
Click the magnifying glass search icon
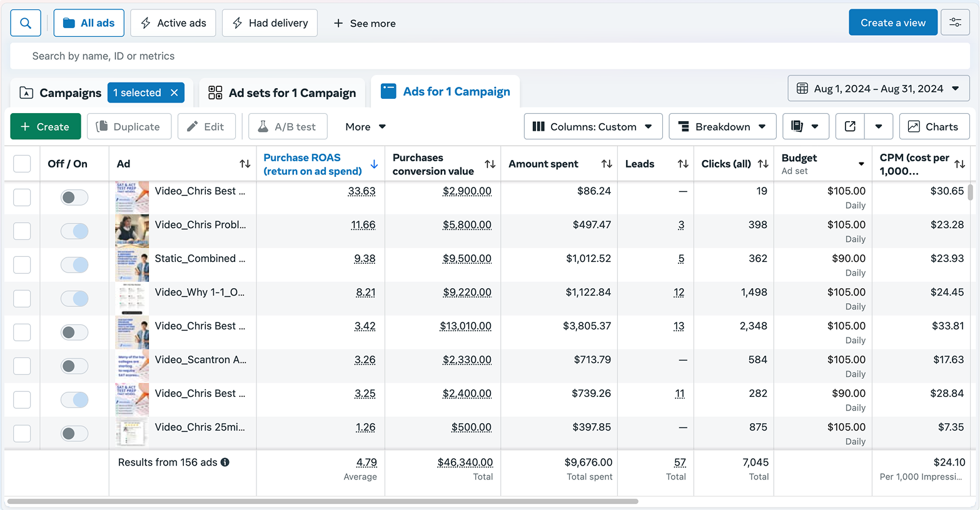[26, 23]
